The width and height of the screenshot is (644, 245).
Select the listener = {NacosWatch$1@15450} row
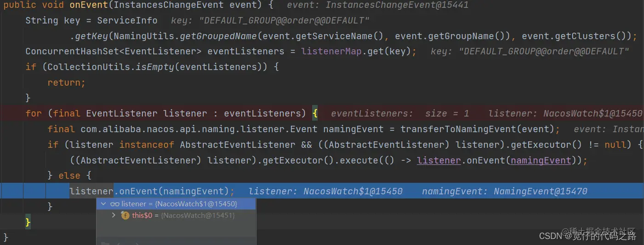(176, 204)
